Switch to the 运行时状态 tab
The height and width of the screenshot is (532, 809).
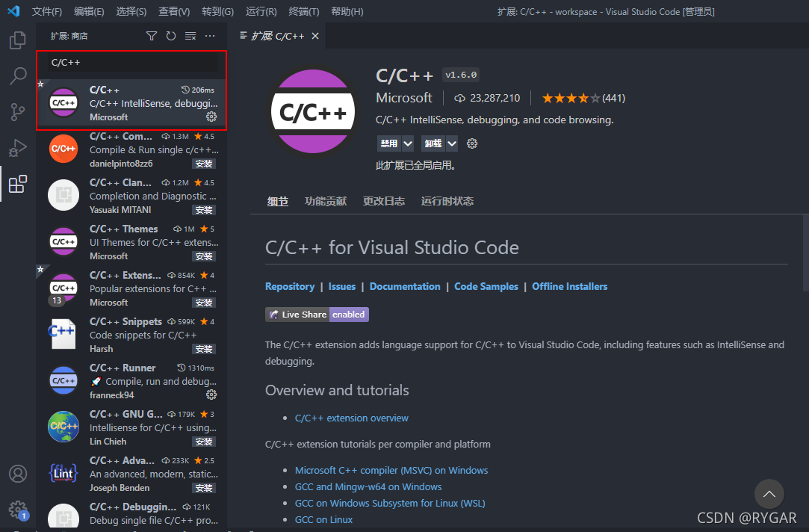tap(447, 201)
